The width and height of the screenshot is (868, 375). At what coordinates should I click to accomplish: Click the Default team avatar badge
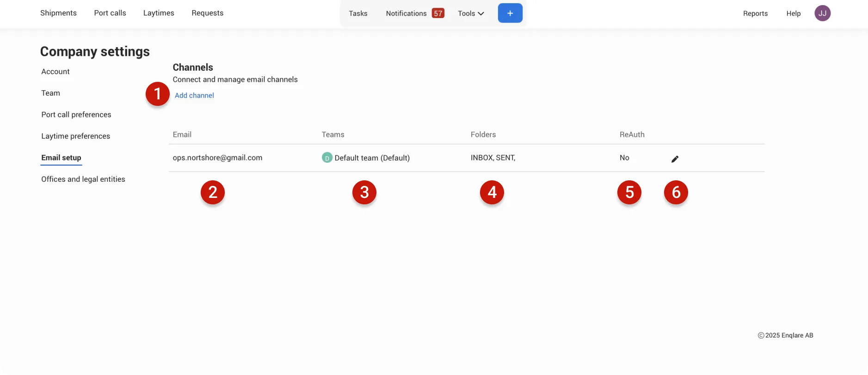[327, 158]
